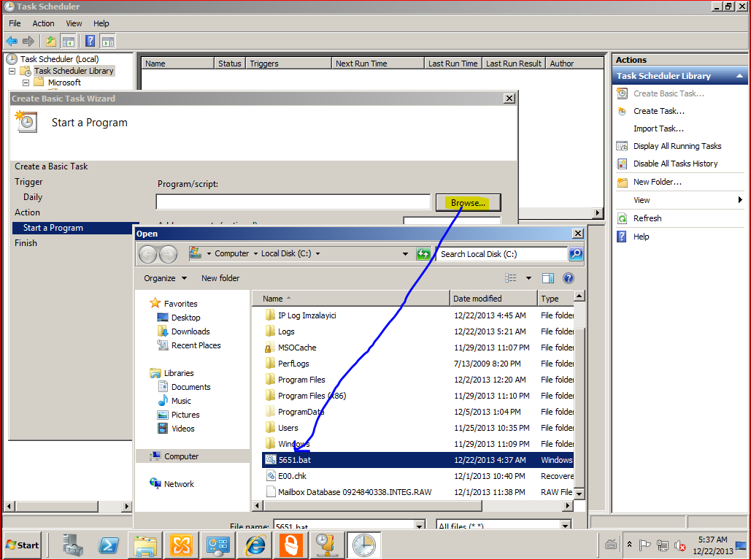This screenshot has height=560, width=751.
Task: Click New Folder... in Actions pane
Action: (657, 182)
